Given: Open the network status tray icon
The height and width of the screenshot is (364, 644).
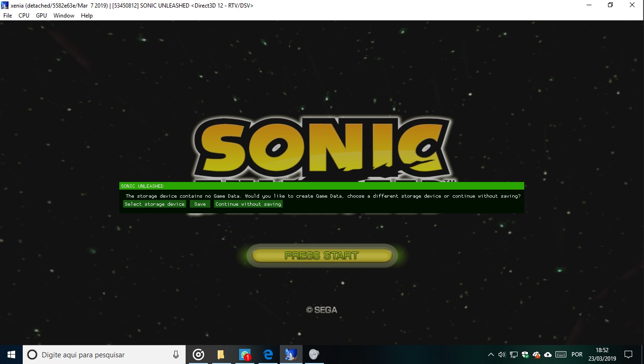Looking at the screenshot, I should (x=514, y=355).
